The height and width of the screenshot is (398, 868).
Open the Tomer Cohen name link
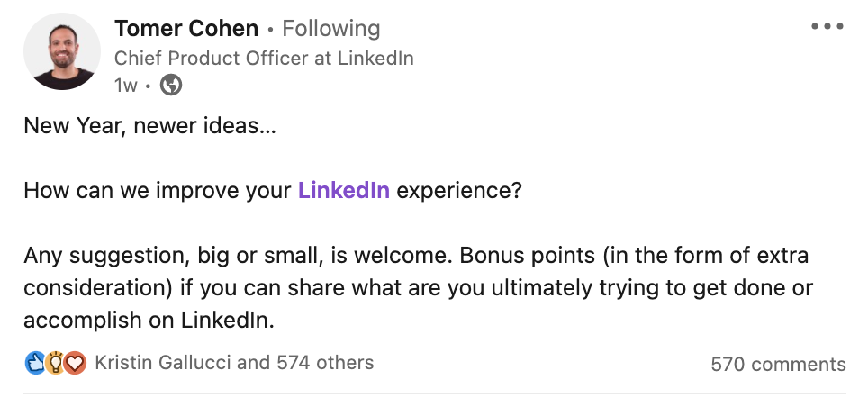pos(186,29)
